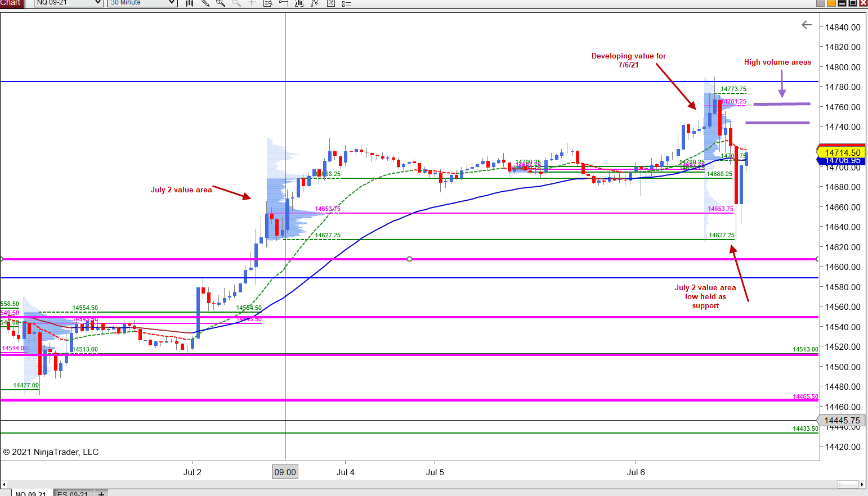Click 'July 2 value area low held as support' text
This screenshot has width=868, height=496.
pyautogui.click(x=705, y=296)
